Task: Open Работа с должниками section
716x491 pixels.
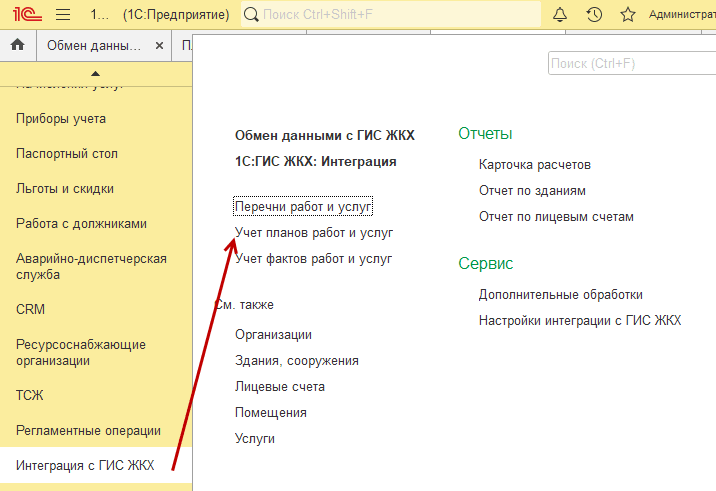Action: (81, 224)
